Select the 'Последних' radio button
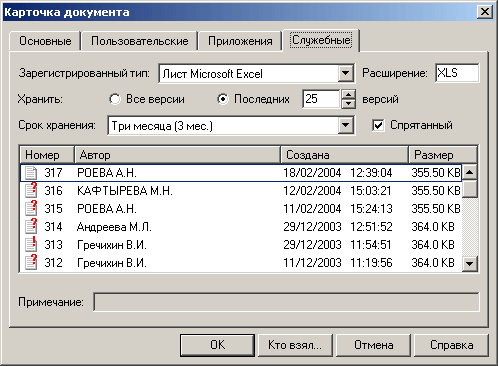 [x=223, y=99]
